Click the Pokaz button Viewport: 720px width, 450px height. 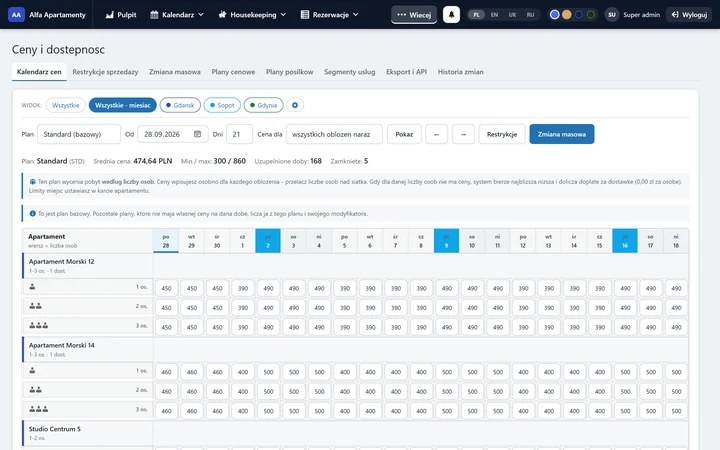tap(404, 134)
